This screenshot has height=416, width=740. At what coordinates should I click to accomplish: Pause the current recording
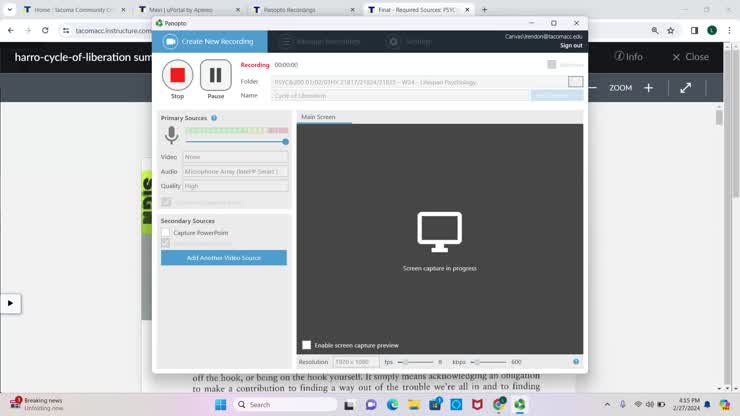[x=215, y=75]
